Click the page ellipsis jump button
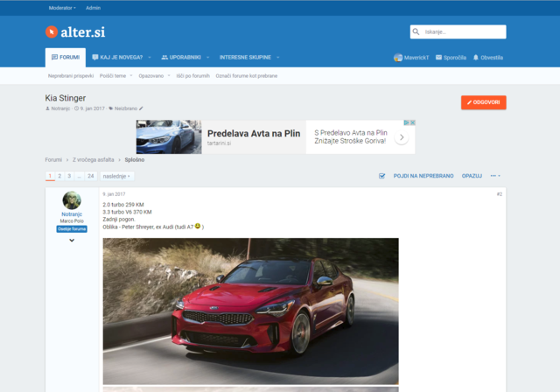The image size is (560, 392). pos(79,176)
